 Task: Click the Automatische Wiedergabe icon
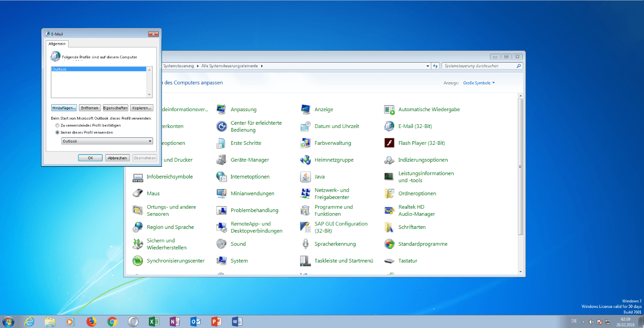389,109
